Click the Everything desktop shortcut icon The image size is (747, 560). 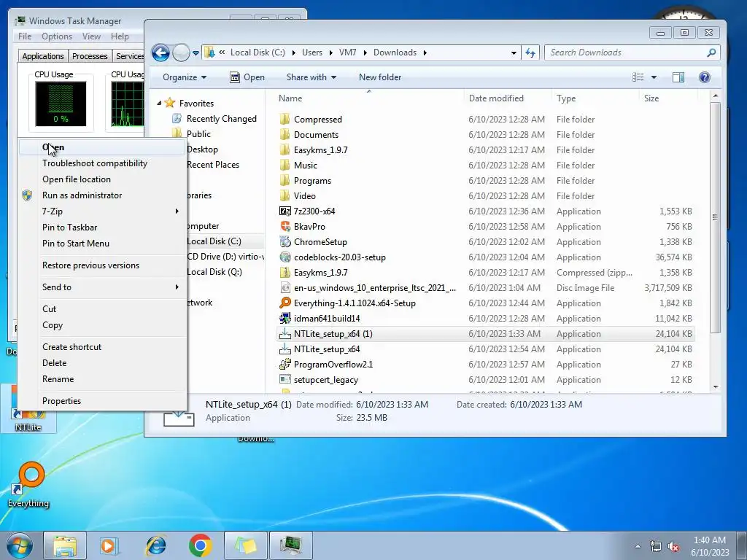[28, 480]
